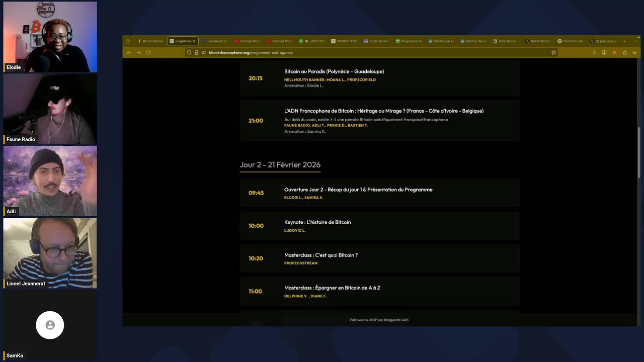Switch to the Bitcoin Business tab
This screenshot has width=644, height=362.
point(150,41)
